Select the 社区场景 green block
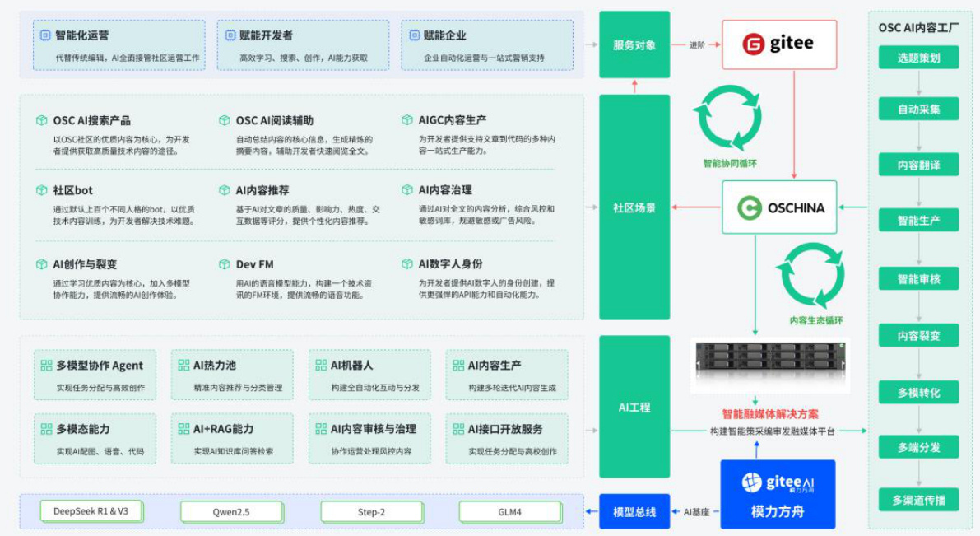The width and height of the screenshot is (980, 536). tap(634, 207)
